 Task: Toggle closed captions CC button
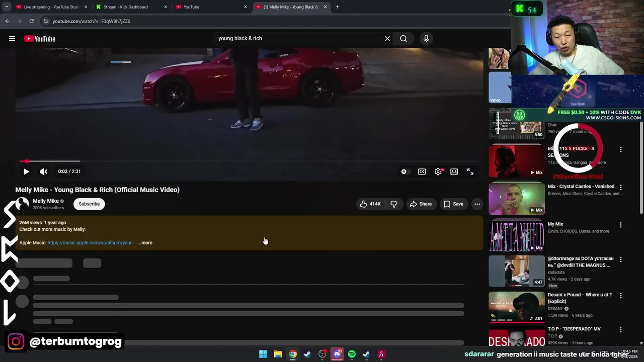pyautogui.click(x=422, y=171)
